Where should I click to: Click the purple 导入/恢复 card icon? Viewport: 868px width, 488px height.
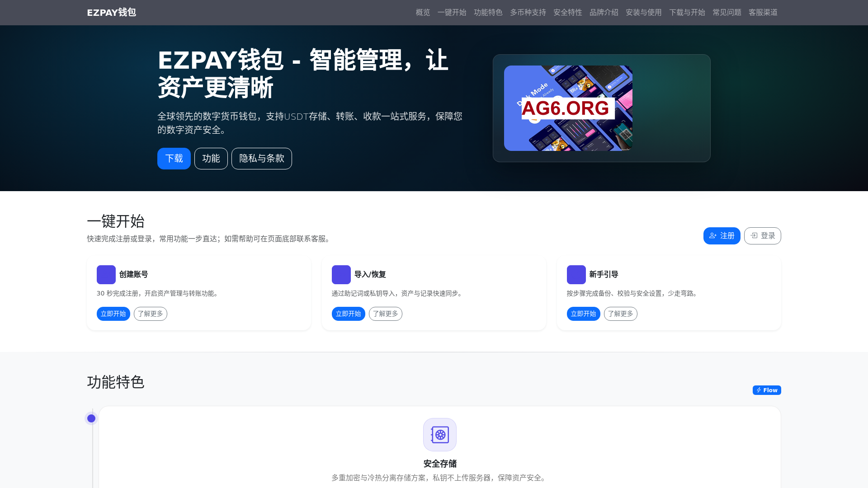(341, 275)
